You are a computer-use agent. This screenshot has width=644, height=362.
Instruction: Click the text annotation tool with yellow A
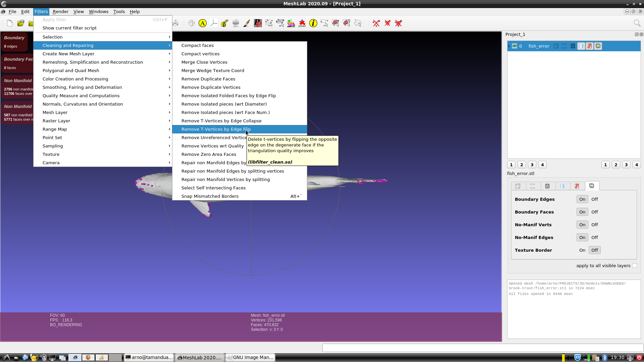(x=203, y=23)
